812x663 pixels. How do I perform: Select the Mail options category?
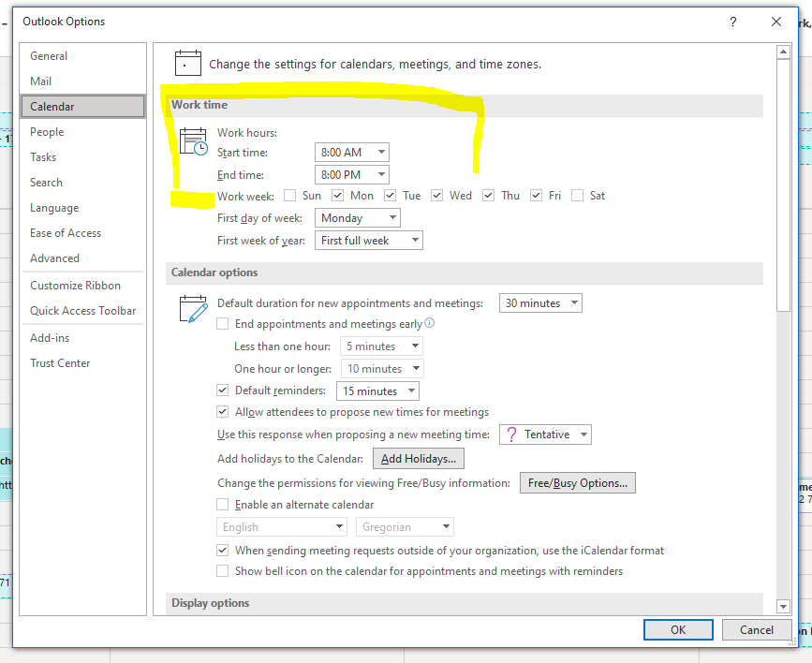tap(82, 81)
